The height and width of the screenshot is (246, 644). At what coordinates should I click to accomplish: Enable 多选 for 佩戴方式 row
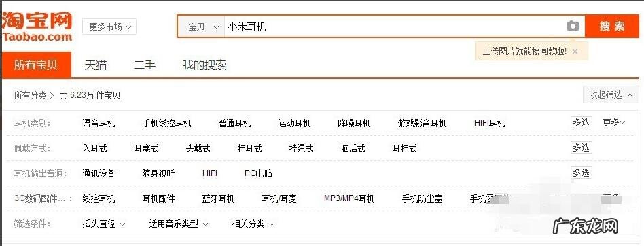click(581, 147)
